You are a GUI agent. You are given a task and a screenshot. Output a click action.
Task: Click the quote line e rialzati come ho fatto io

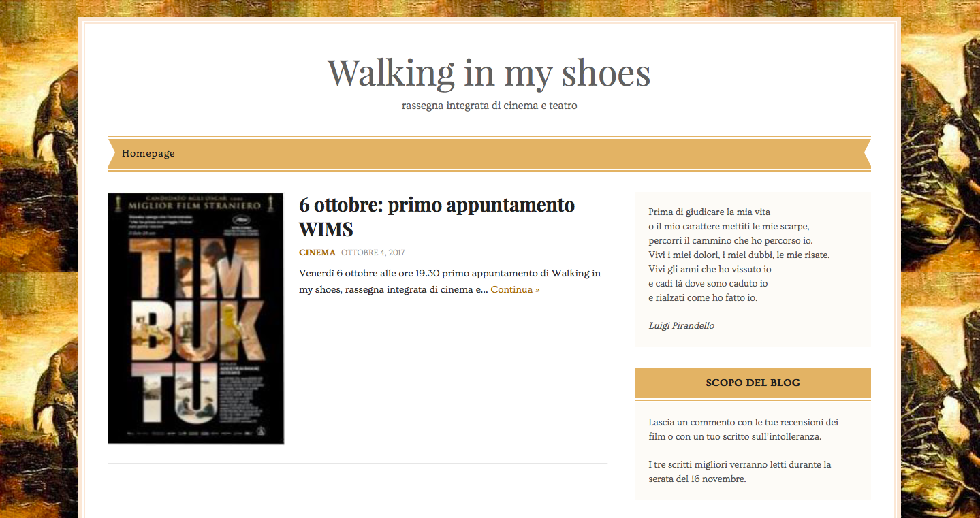[704, 297]
